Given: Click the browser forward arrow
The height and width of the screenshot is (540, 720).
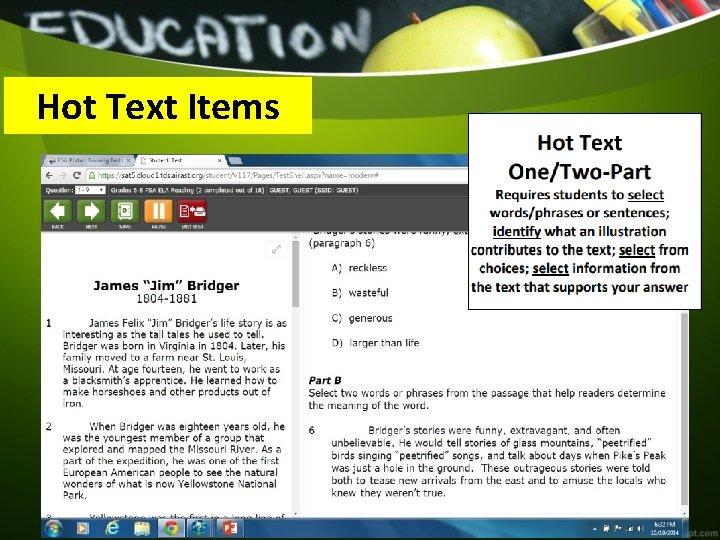Looking at the screenshot, I should [63, 175].
